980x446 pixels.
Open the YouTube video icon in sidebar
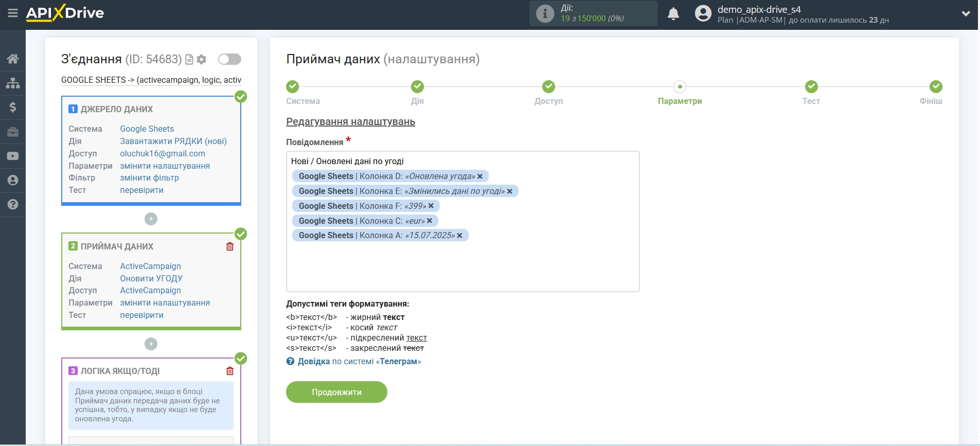13,156
